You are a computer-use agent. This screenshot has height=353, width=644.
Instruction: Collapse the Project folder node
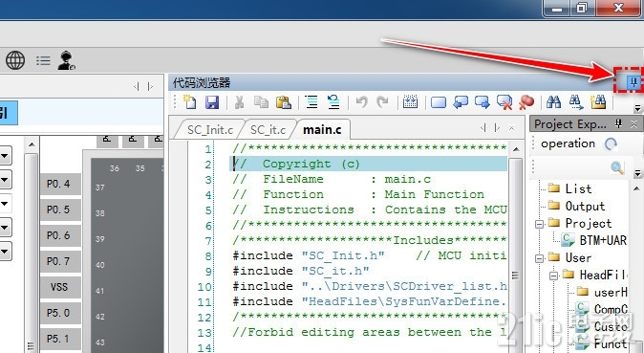[x=539, y=224]
